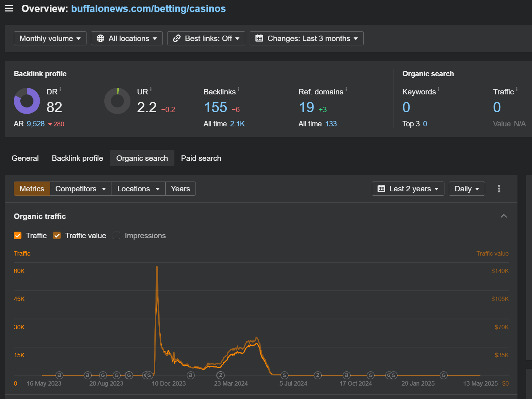Screen dimensions: 532x399
Task: Click the chain-link icon in Best links filter
Action: (x=177, y=38)
